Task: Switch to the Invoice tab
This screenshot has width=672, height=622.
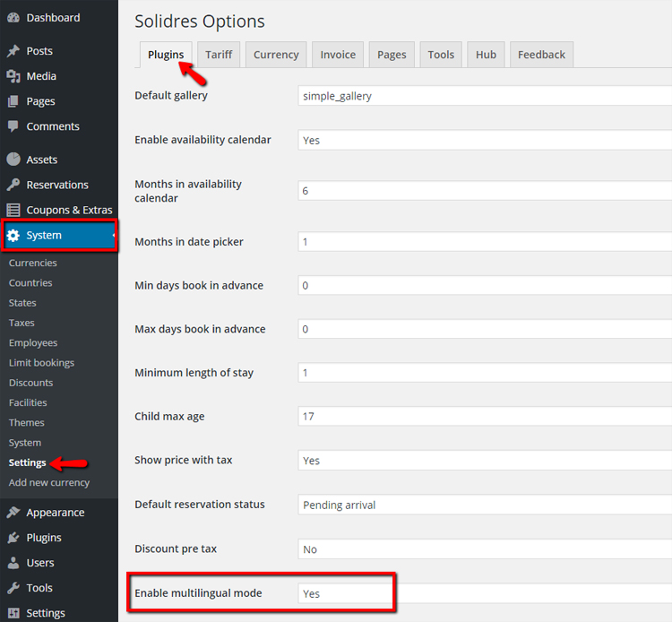Action: pos(338,55)
